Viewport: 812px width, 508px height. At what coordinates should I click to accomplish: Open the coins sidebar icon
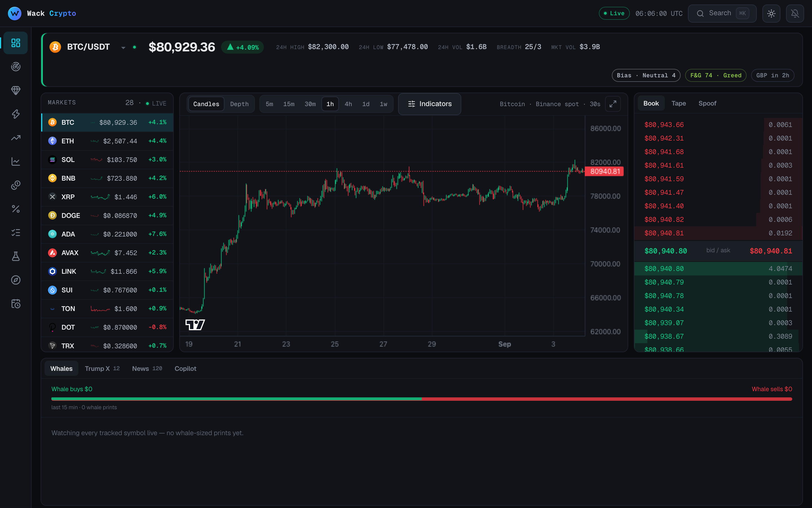[16, 185]
